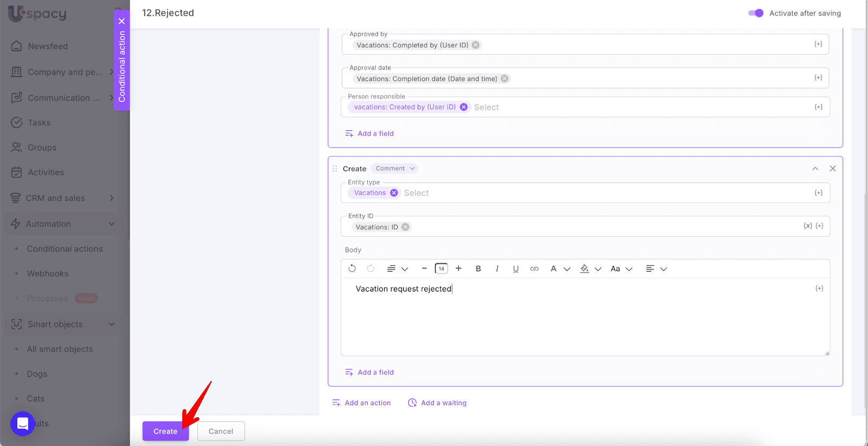Open the Comment type dropdown

tap(395, 169)
